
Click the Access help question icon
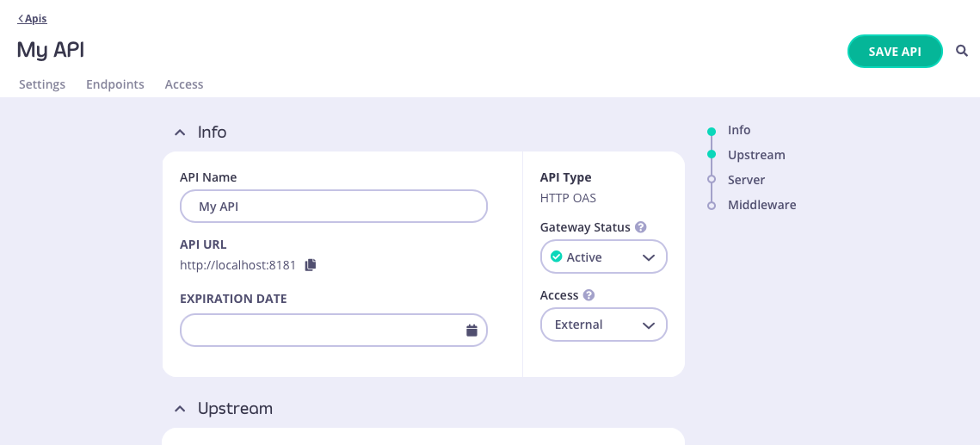589,295
